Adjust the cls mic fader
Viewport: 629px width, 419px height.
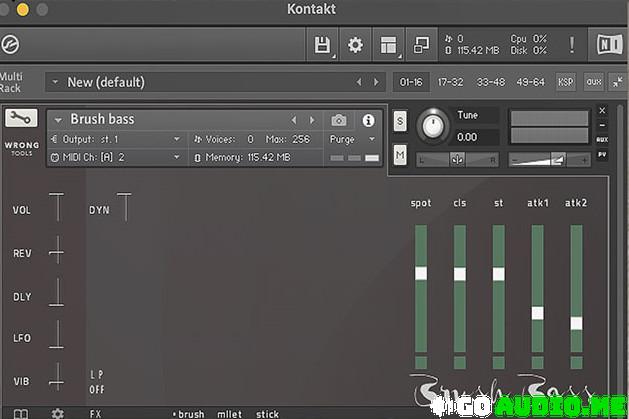[x=460, y=274]
